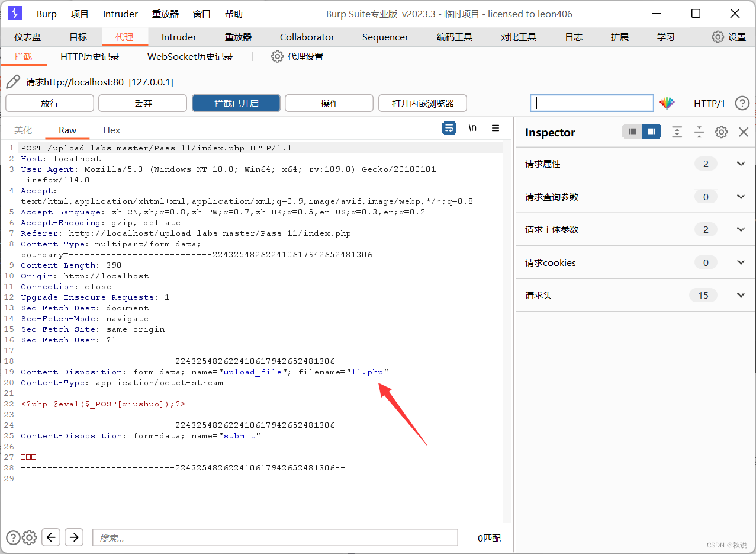Click the POST request line
The image size is (756, 554).
[x=156, y=148]
